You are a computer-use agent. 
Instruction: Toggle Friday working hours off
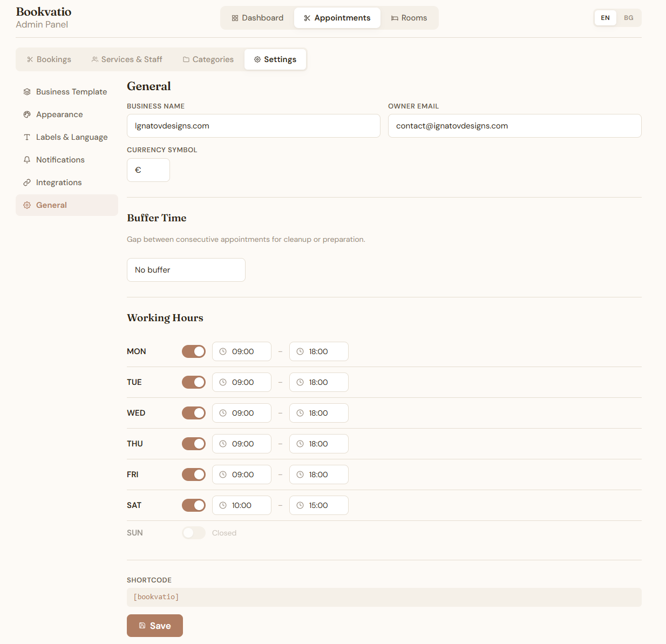tap(194, 474)
